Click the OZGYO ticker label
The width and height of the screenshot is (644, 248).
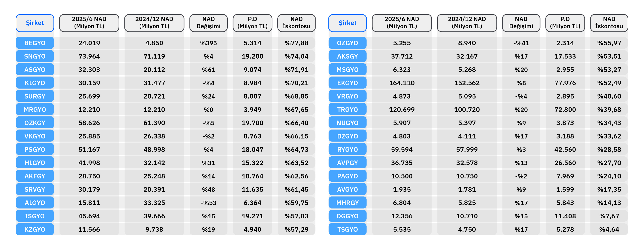pos(347,43)
